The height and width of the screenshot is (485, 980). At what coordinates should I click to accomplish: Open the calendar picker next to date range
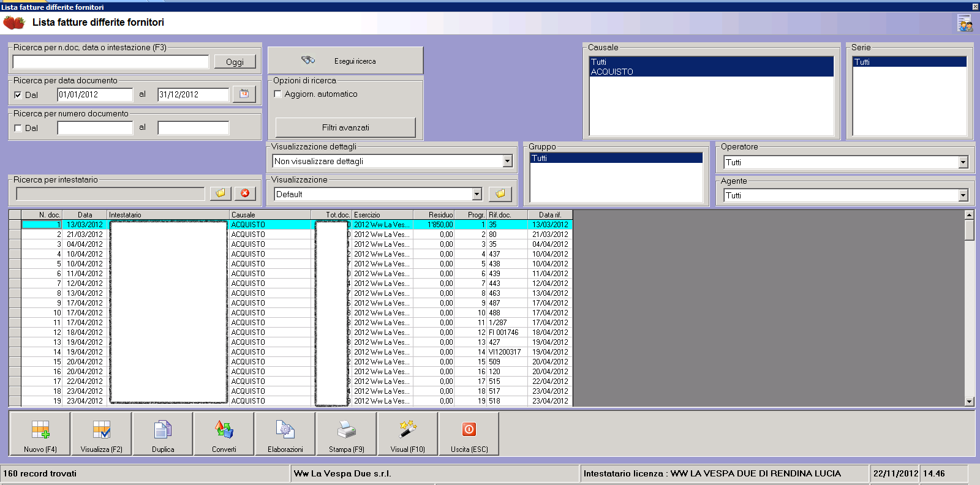244,94
